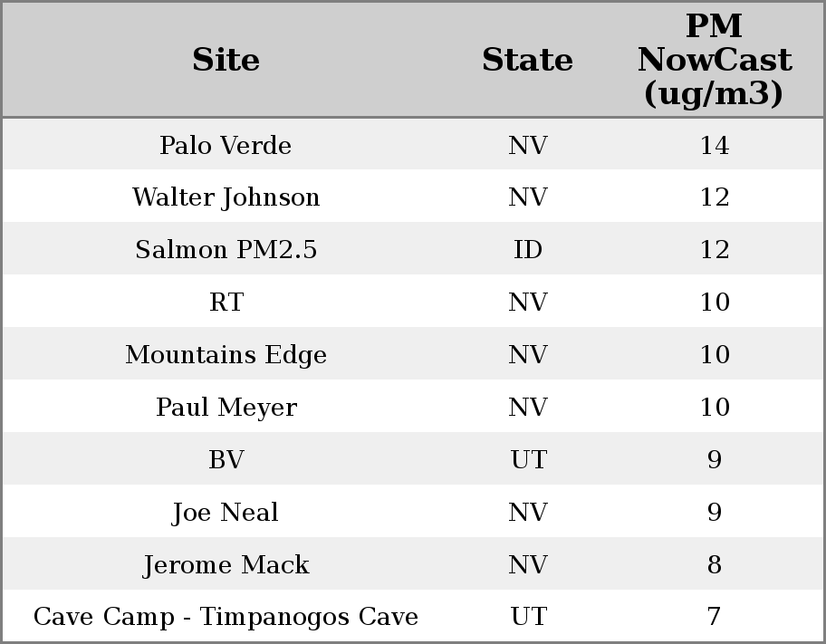Click the UT state cell in BV row
This screenshot has height=644, width=826.
pyautogui.click(x=528, y=460)
